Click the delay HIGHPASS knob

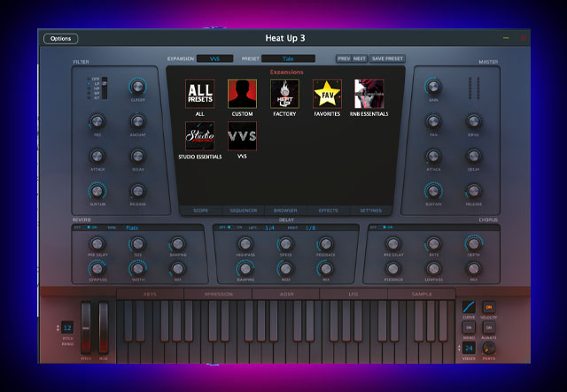(245, 244)
